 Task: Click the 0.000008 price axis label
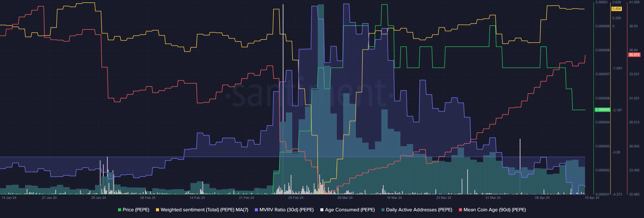point(602,50)
